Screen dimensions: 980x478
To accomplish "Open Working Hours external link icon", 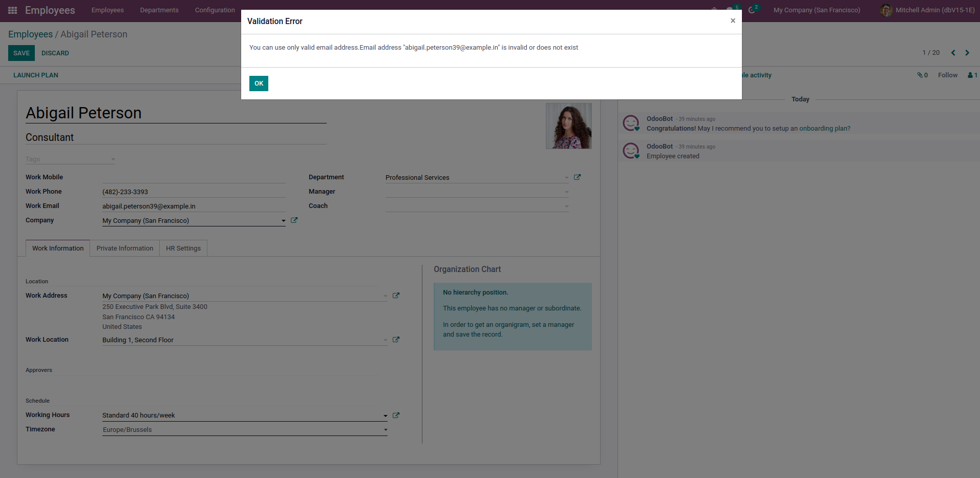I will (396, 415).
